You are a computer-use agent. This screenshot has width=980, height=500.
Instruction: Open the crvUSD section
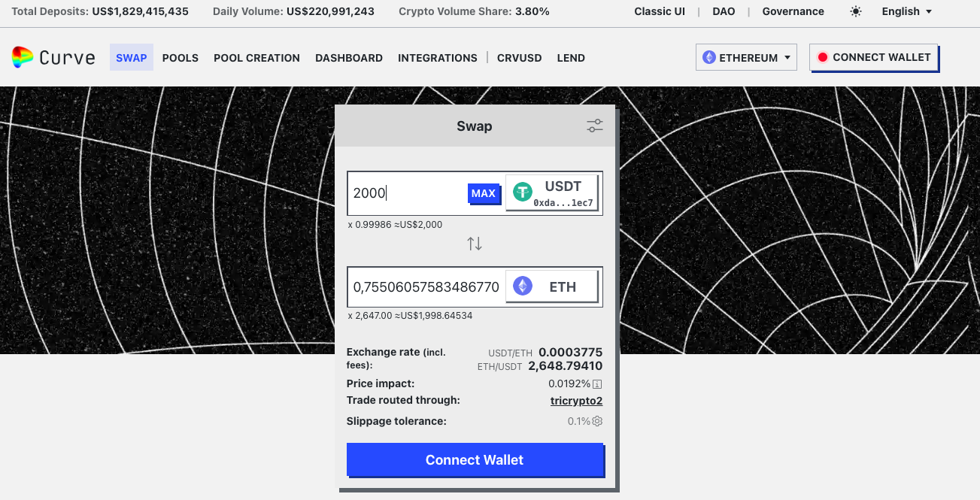520,58
